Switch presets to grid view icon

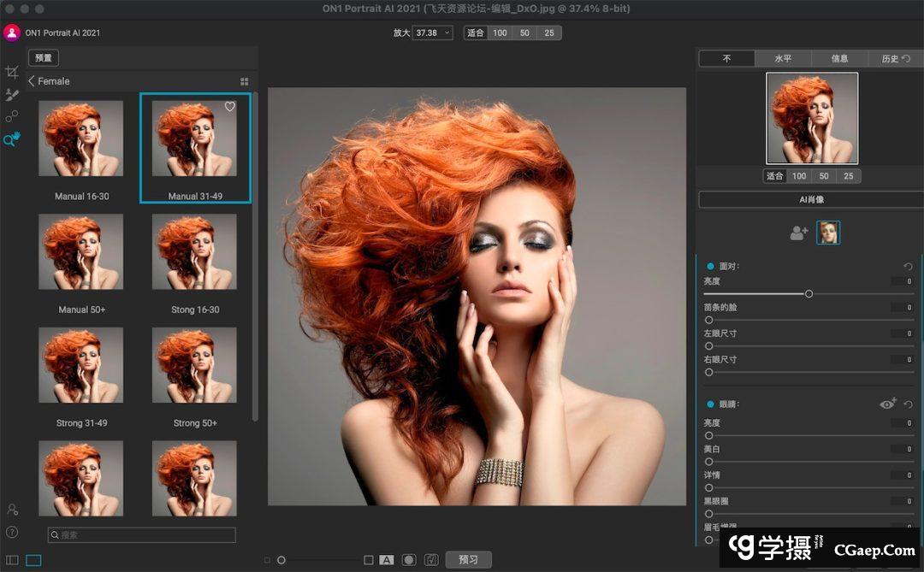click(245, 81)
